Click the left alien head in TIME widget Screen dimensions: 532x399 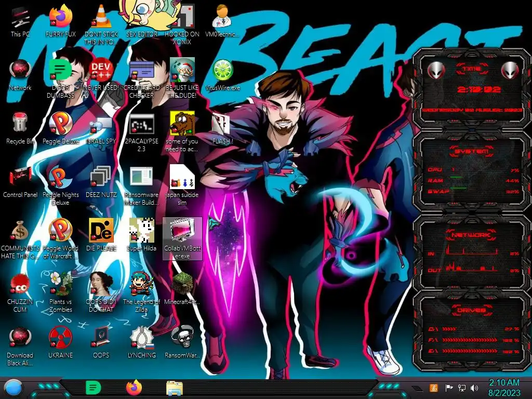436,70
